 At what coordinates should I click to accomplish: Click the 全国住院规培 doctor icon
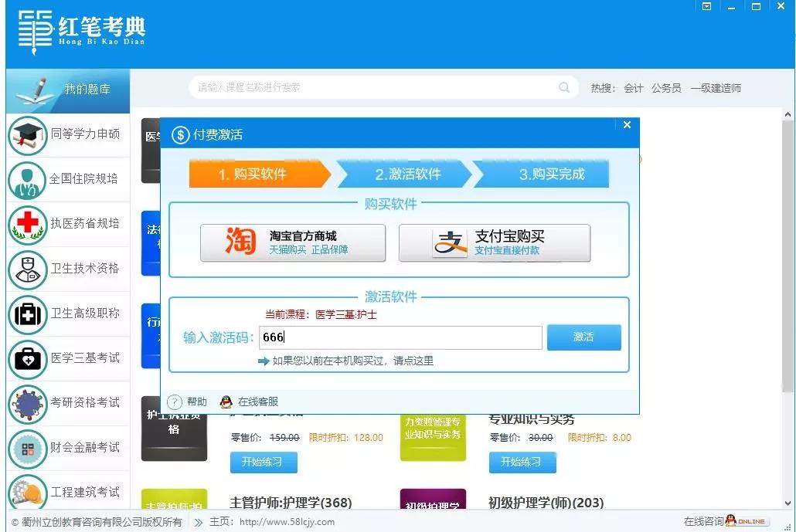click(x=28, y=180)
